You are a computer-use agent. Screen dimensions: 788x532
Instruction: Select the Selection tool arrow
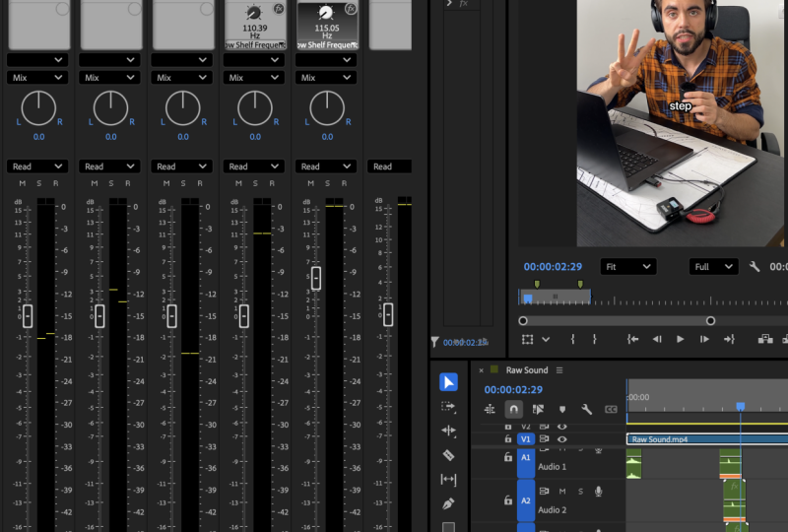pyautogui.click(x=448, y=382)
